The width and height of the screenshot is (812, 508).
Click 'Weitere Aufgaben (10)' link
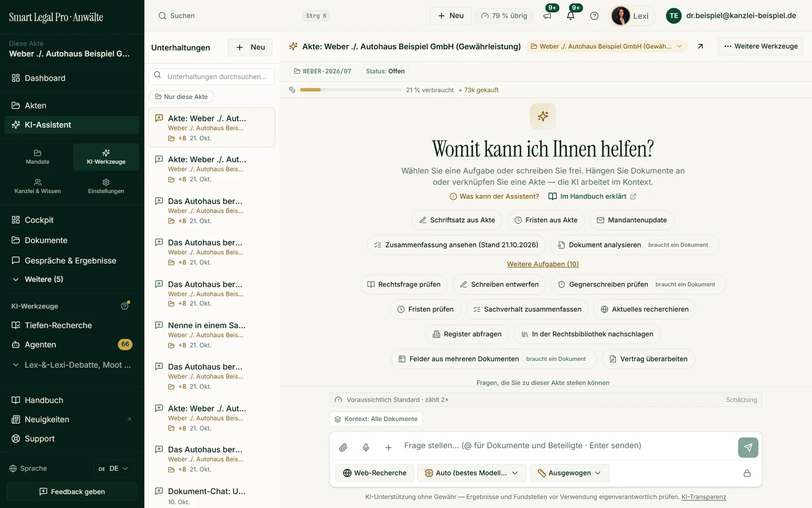tap(543, 264)
